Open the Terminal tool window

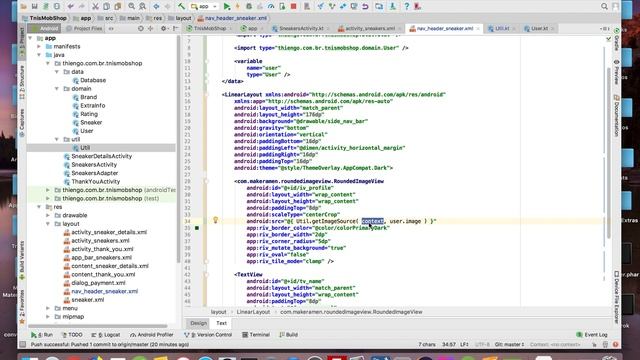[256, 335]
